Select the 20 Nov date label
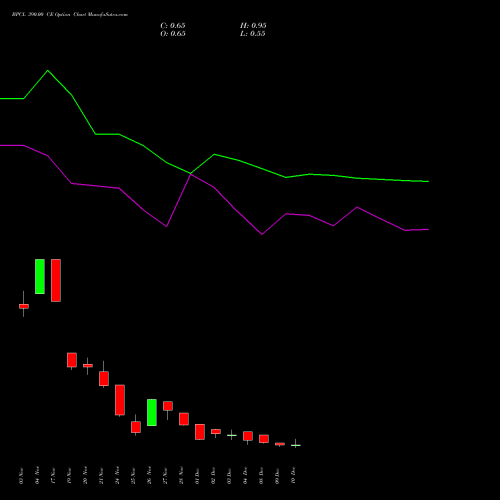 tap(85, 475)
